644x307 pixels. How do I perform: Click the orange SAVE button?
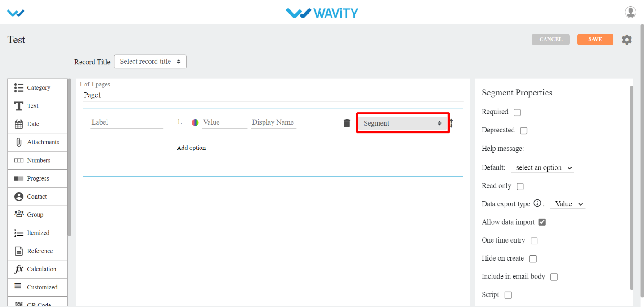point(595,40)
